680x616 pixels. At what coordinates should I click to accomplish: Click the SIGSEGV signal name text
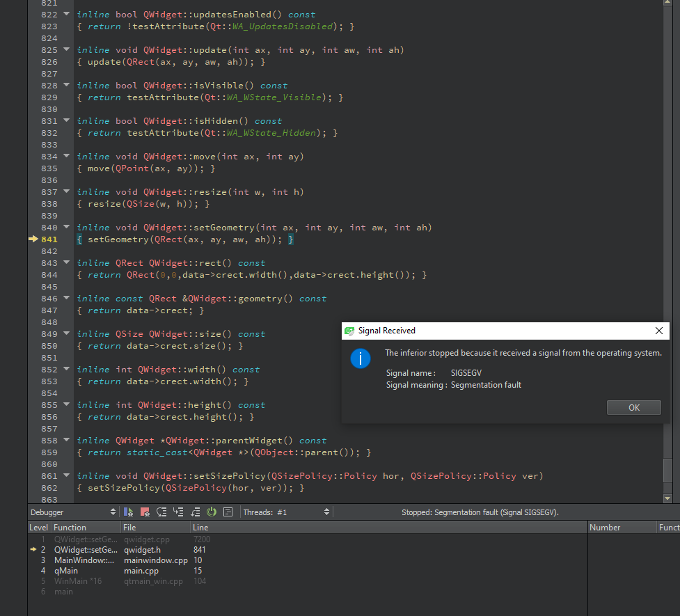466,373
